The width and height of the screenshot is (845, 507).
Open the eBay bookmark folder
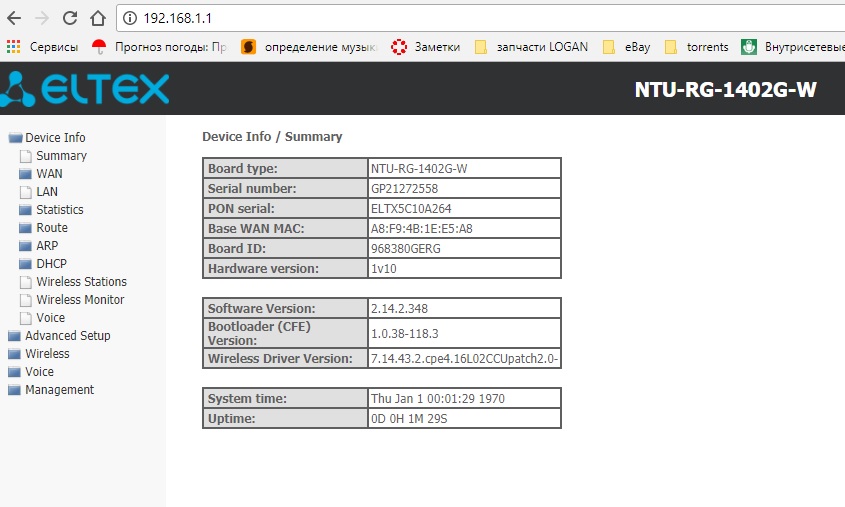point(626,47)
